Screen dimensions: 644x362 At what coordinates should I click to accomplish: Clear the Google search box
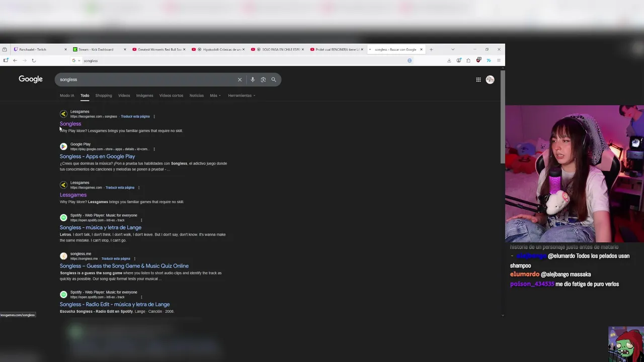[239, 79]
